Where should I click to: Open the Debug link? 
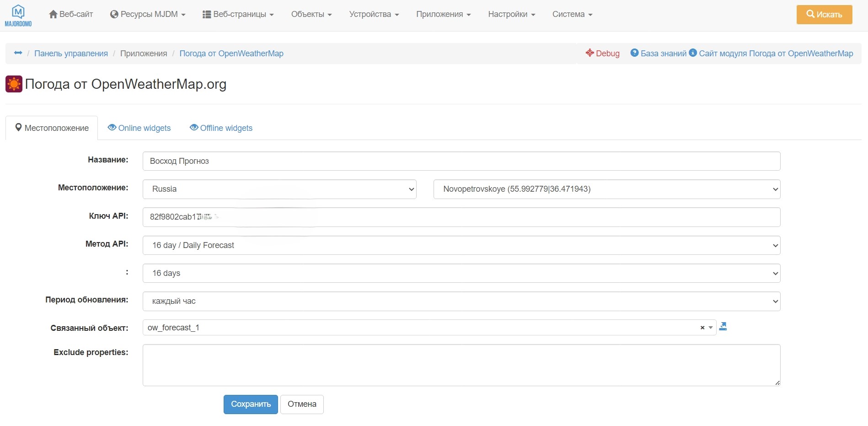click(x=602, y=53)
